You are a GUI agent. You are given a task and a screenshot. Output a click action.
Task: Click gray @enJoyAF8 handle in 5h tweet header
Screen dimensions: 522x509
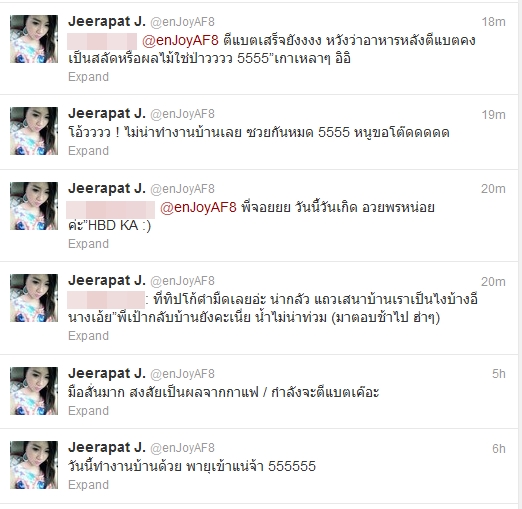pos(182,374)
